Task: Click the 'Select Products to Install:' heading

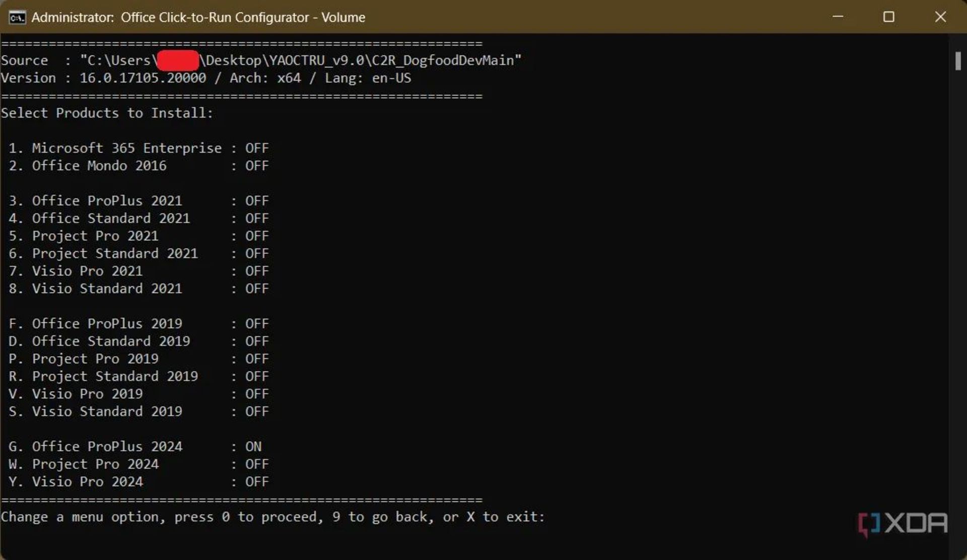Action: 107,113
